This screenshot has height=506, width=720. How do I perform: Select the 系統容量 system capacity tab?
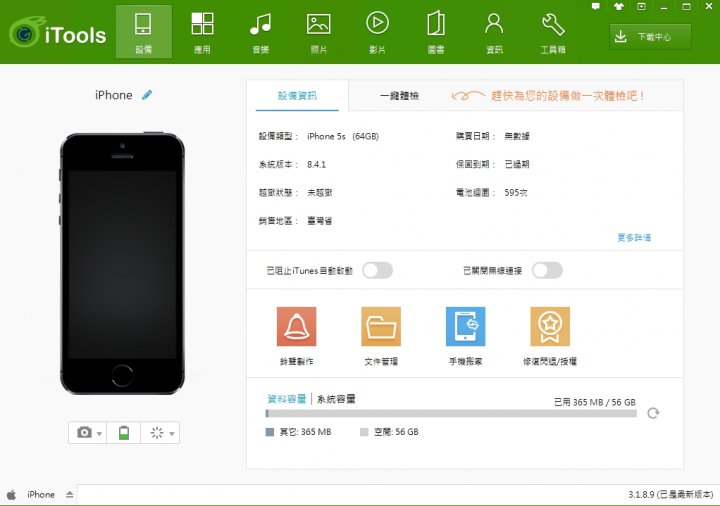tap(336, 399)
